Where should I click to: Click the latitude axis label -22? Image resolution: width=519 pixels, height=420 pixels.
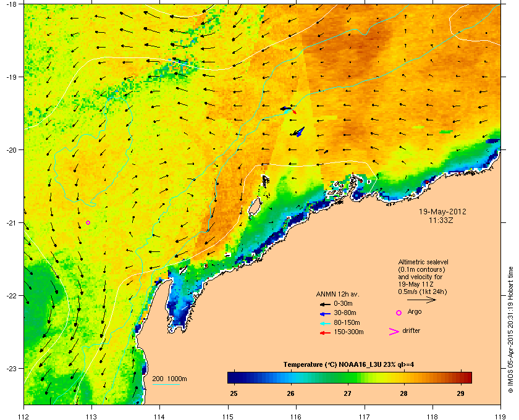[x=11, y=295]
